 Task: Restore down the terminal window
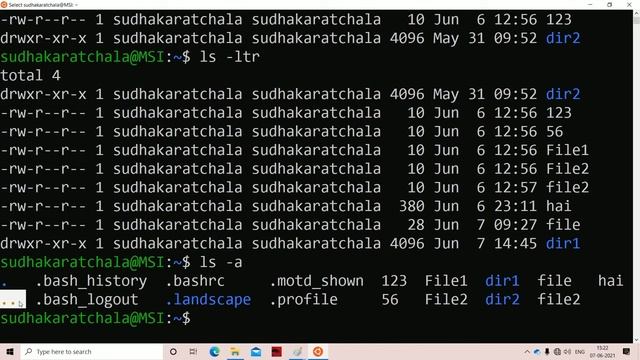(609, 4)
